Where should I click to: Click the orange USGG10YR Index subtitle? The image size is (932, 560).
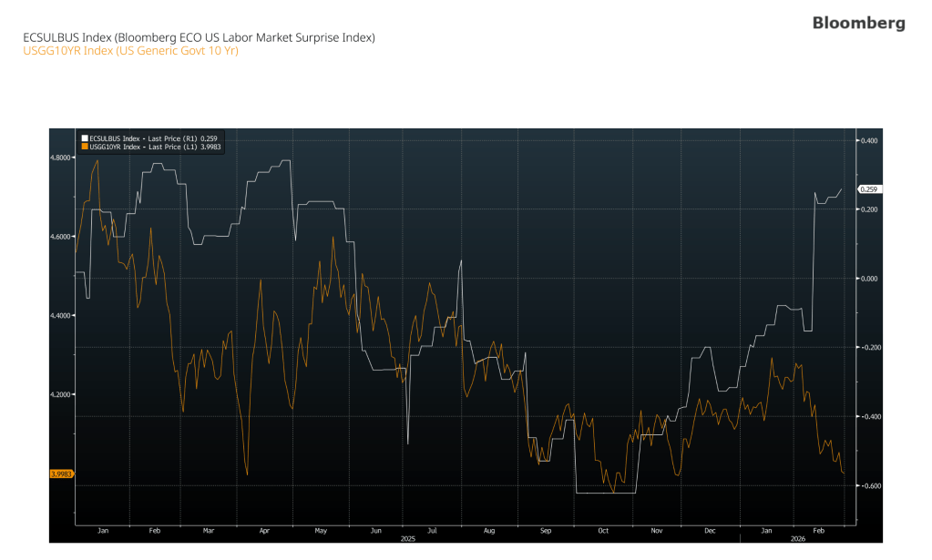pyautogui.click(x=130, y=50)
